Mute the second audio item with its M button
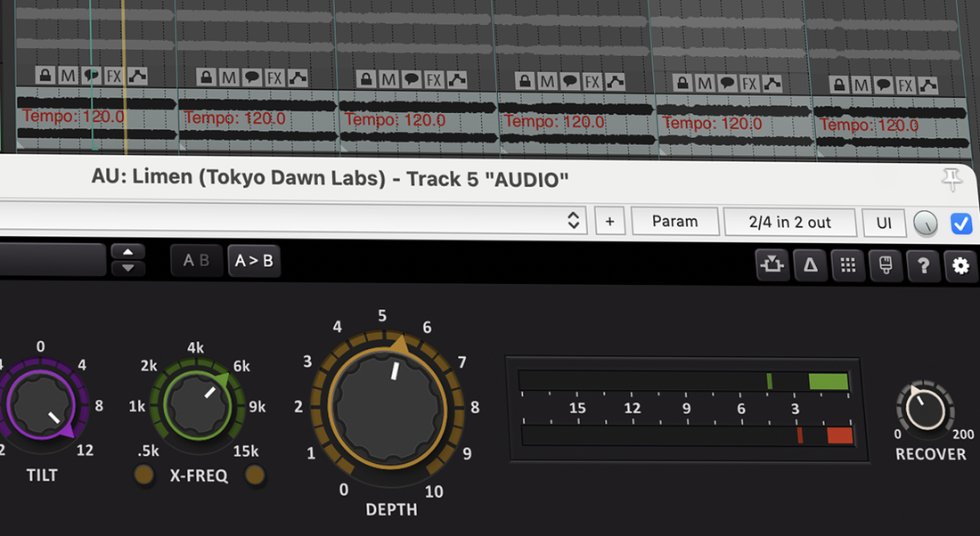The width and height of the screenshot is (980, 536). [229, 77]
